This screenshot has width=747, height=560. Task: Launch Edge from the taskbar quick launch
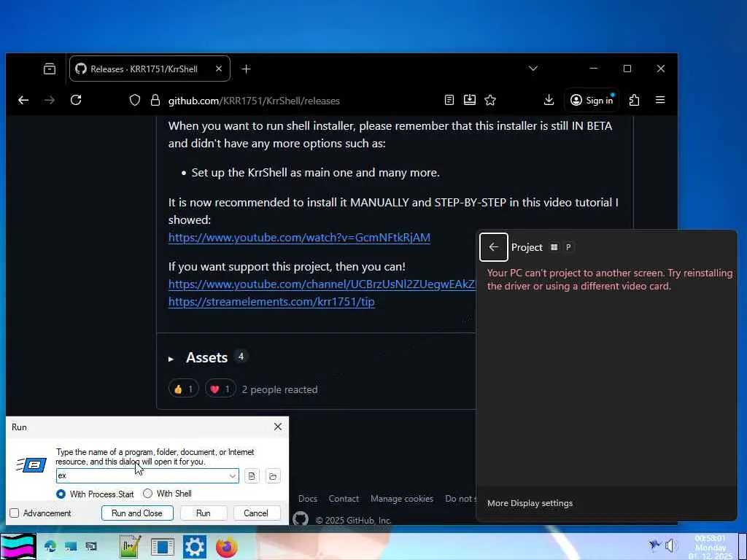coord(50,547)
